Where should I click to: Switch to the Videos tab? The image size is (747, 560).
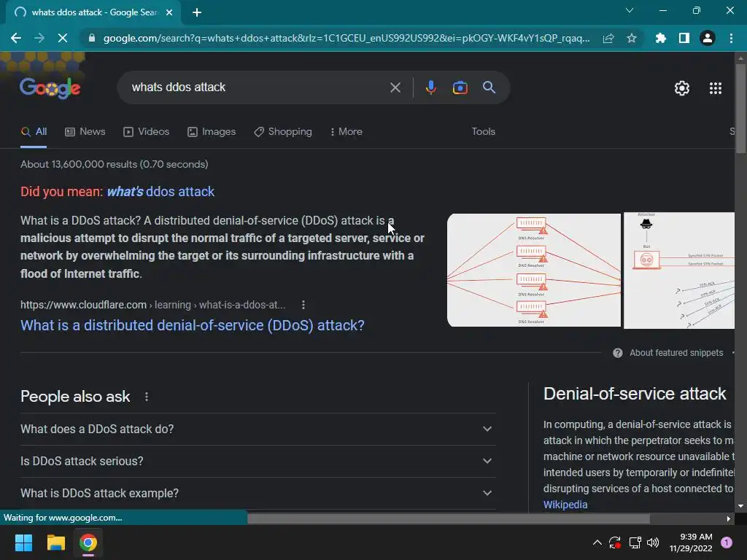point(146,132)
